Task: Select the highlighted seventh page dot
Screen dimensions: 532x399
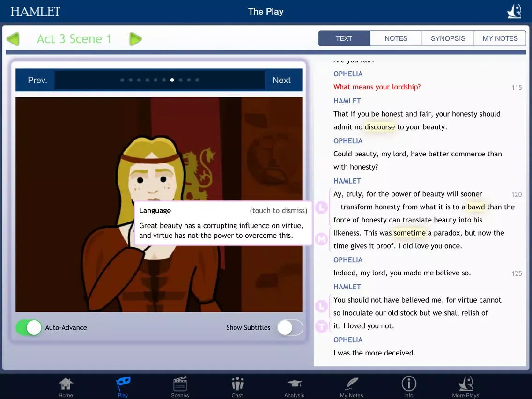Action: click(x=172, y=80)
